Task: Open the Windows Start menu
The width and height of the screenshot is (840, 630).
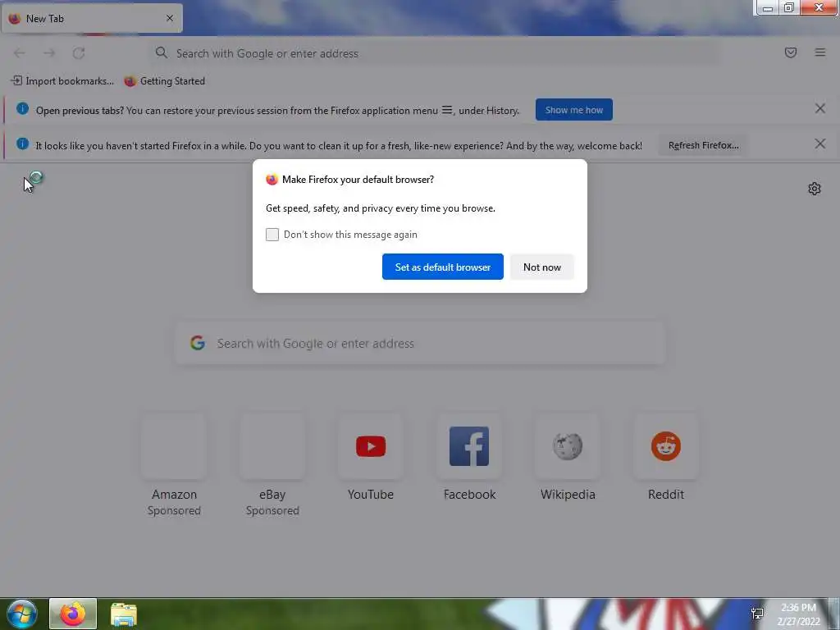Action: click(x=22, y=614)
